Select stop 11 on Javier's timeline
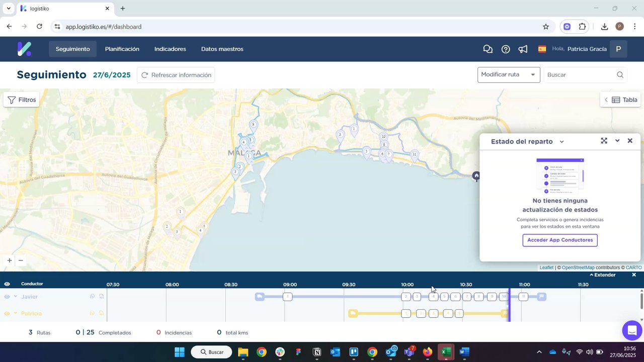 pyautogui.click(x=523, y=297)
